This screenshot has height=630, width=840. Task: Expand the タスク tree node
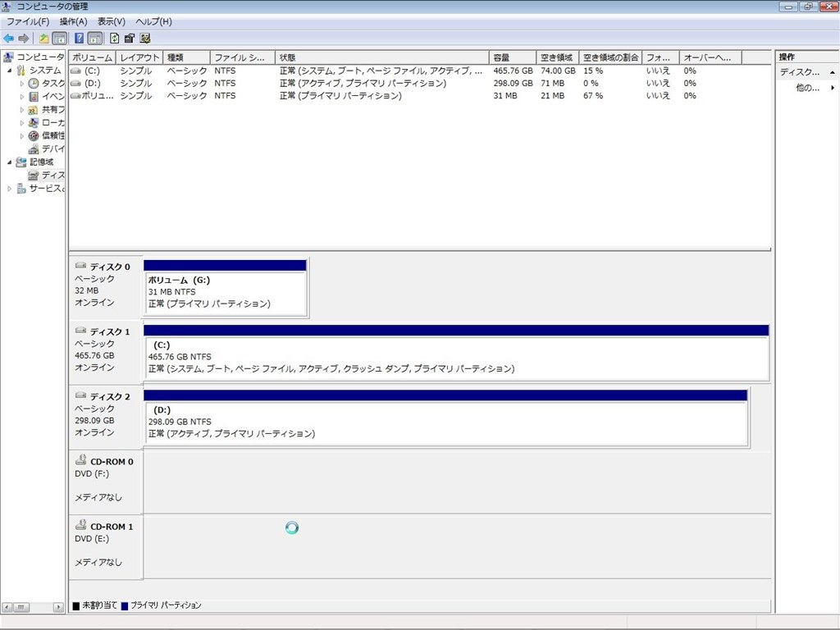(22, 84)
